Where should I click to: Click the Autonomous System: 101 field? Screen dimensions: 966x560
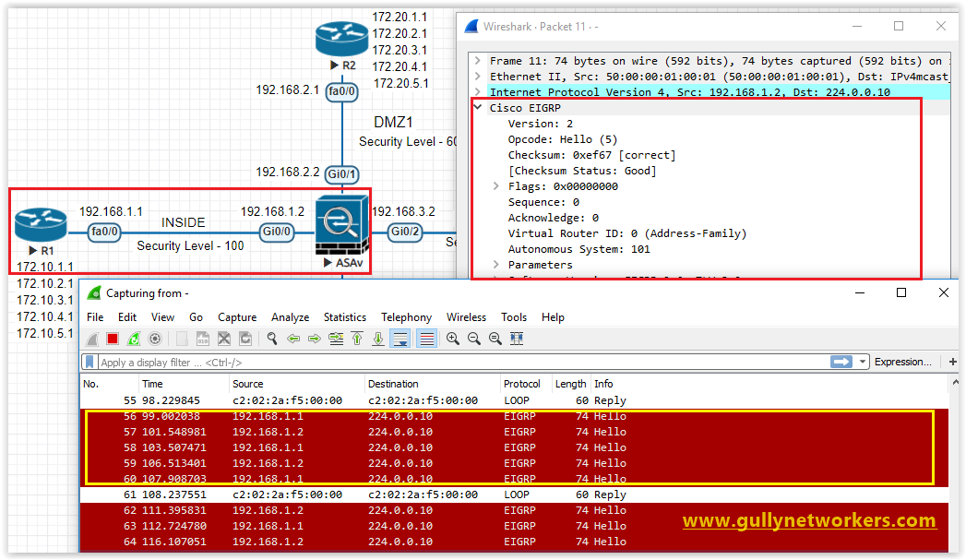click(578, 249)
